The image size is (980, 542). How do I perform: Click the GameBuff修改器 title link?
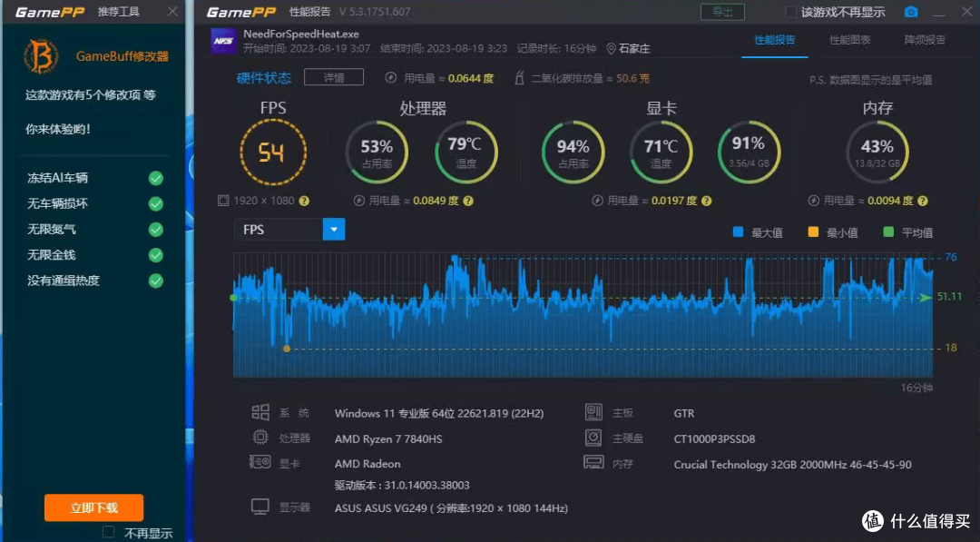pos(122,56)
